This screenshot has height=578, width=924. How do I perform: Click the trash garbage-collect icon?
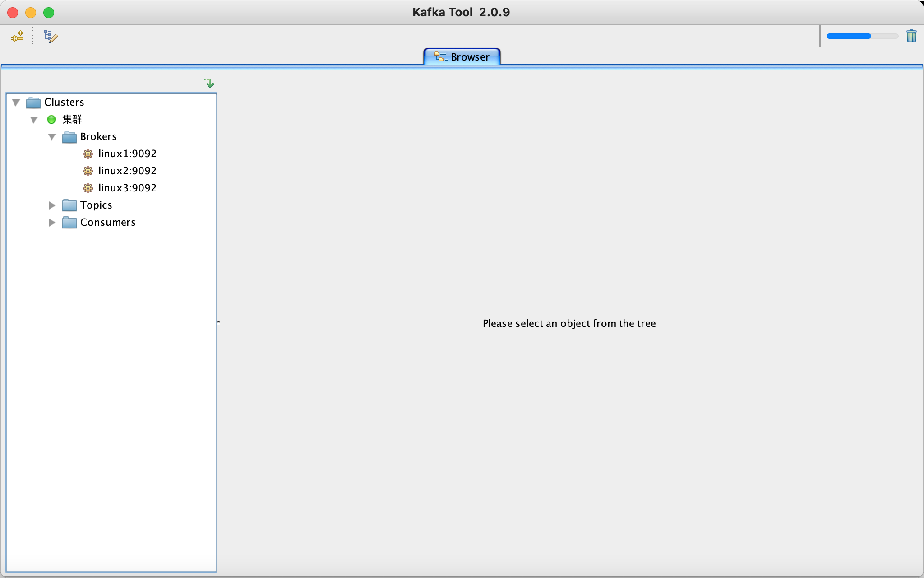pyautogui.click(x=911, y=36)
